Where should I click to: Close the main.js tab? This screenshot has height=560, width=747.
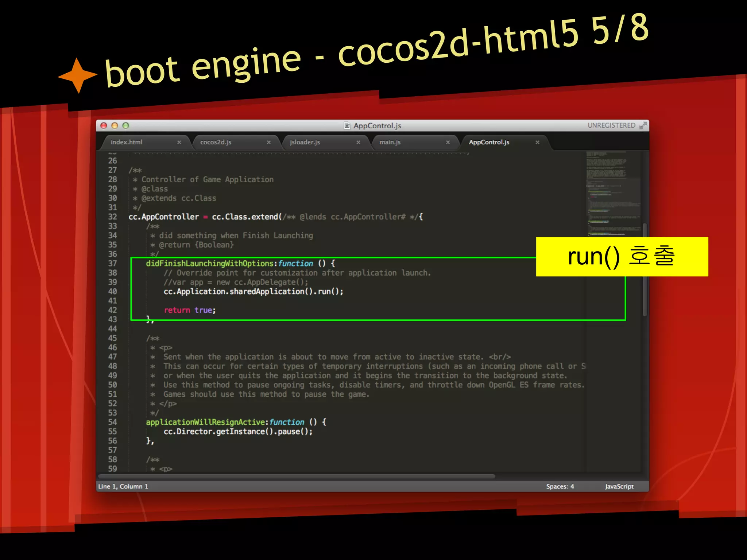click(x=448, y=142)
